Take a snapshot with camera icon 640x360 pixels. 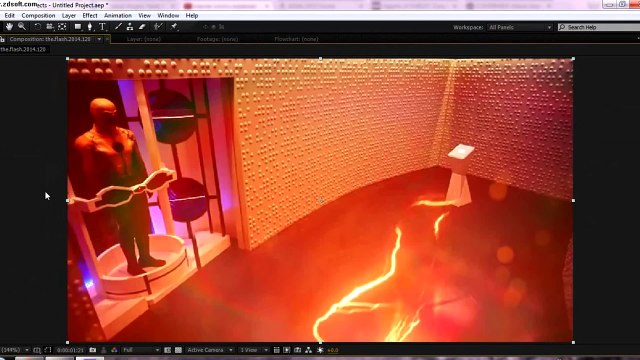click(93, 350)
